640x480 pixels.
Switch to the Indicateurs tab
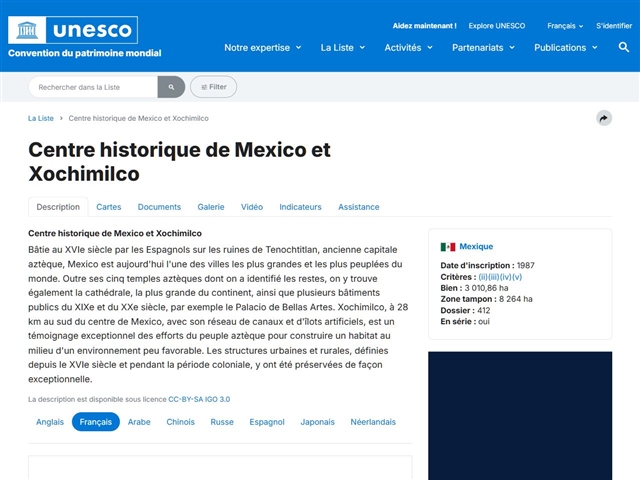click(300, 207)
